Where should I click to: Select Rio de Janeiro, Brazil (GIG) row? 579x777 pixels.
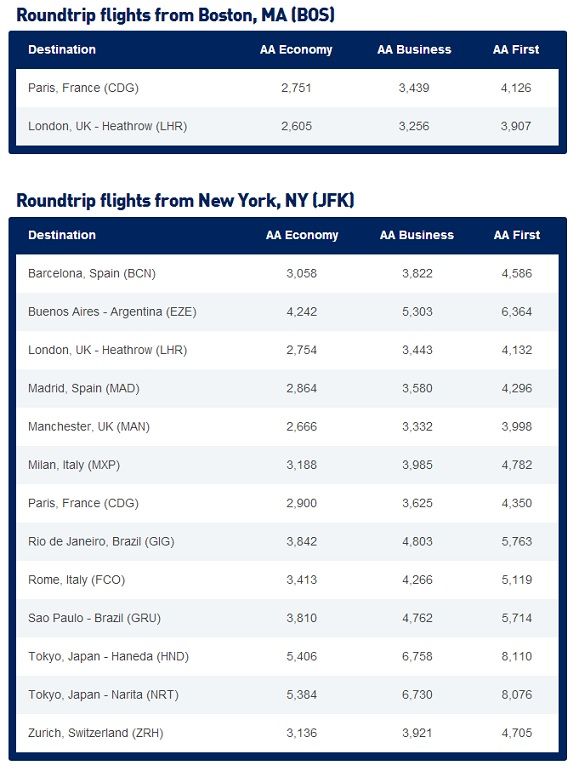tap(287, 541)
